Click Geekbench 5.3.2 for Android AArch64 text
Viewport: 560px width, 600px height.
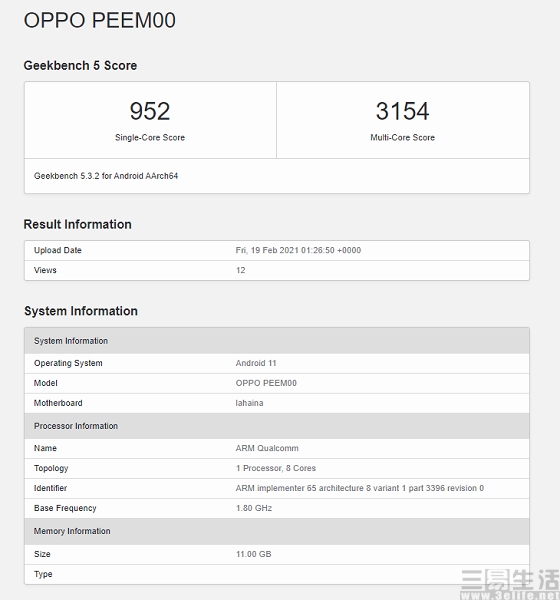(106, 176)
